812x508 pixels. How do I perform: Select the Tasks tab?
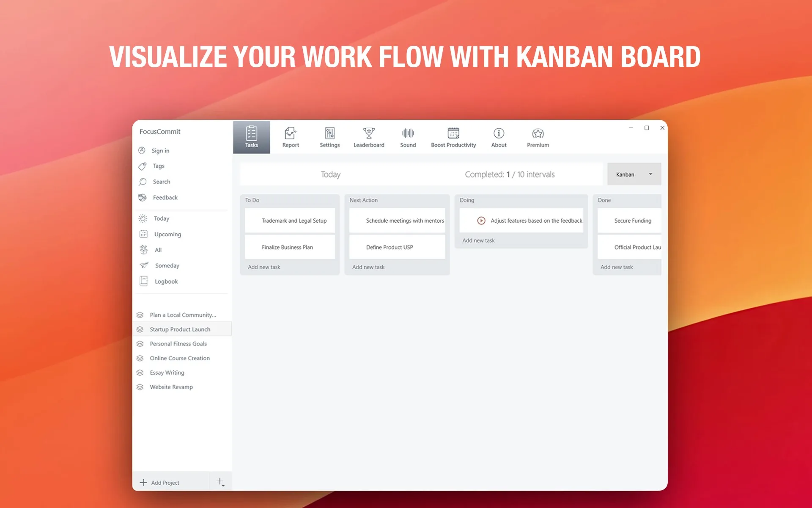(252, 137)
